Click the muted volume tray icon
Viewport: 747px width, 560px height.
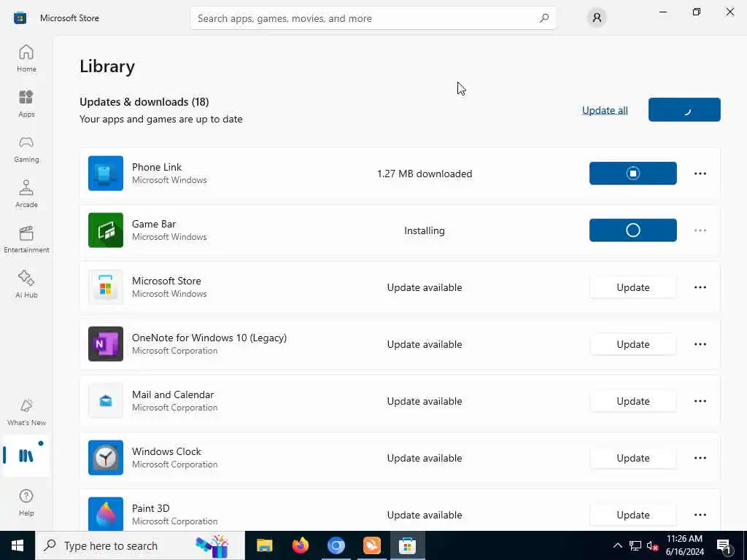pyautogui.click(x=652, y=545)
